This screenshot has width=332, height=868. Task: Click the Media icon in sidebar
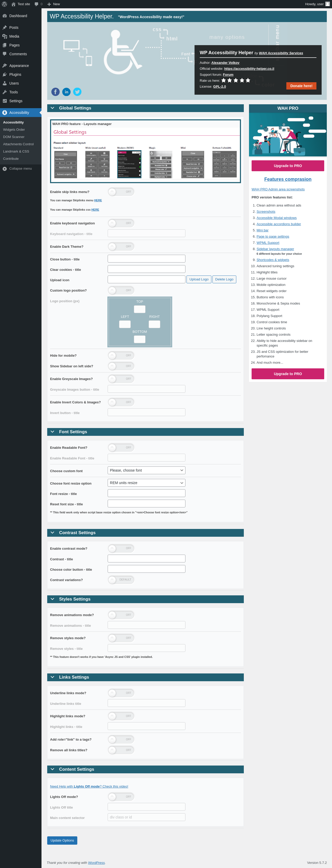click(5, 36)
